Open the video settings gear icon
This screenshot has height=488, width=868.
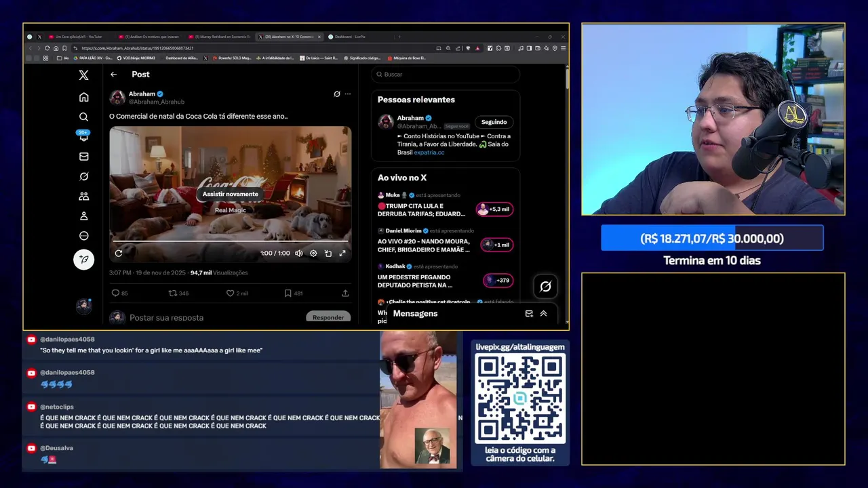(313, 253)
